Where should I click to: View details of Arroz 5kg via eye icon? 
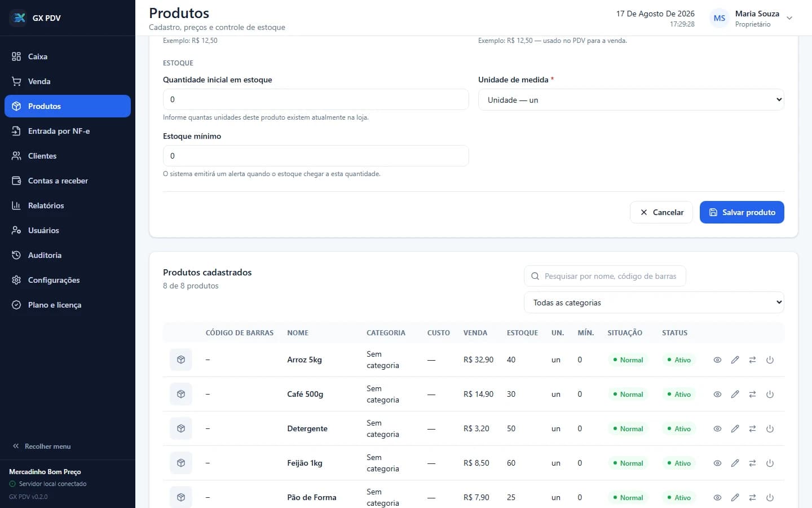pyautogui.click(x=717, y=360)
